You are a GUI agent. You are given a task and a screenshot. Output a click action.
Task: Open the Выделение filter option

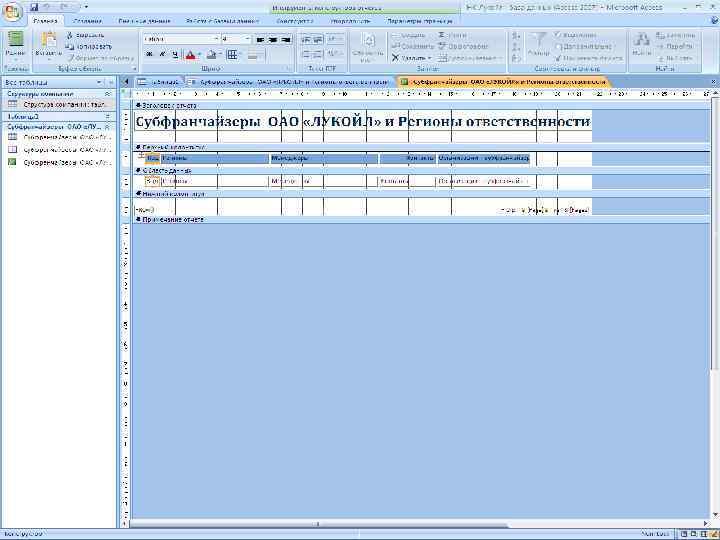[576, 35]
